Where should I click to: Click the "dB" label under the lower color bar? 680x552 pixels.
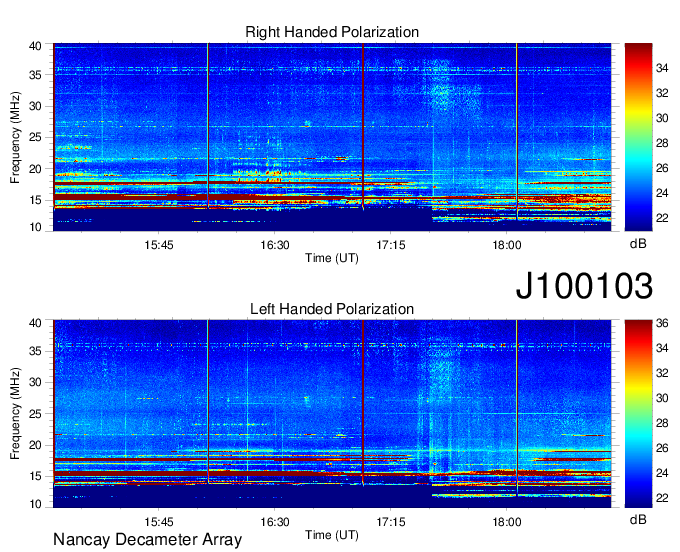click(x=638, y=520)
